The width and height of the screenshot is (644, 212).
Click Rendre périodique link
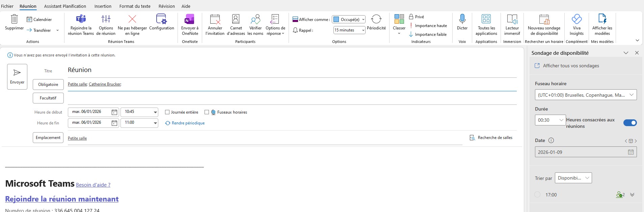[185, 123]
